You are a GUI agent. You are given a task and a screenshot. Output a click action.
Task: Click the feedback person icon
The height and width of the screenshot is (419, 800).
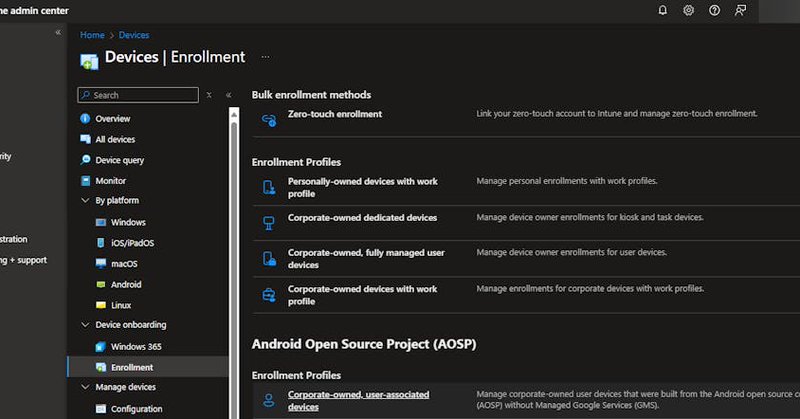coord(740,10)
